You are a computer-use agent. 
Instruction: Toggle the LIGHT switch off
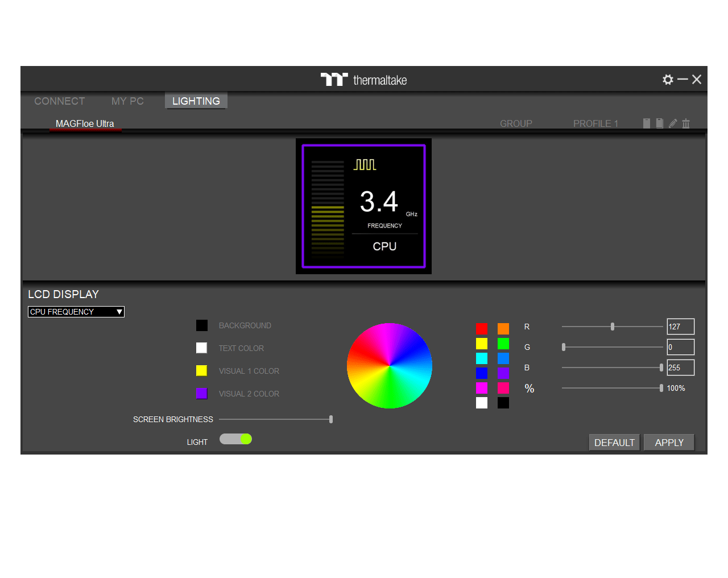coord(236,439)
